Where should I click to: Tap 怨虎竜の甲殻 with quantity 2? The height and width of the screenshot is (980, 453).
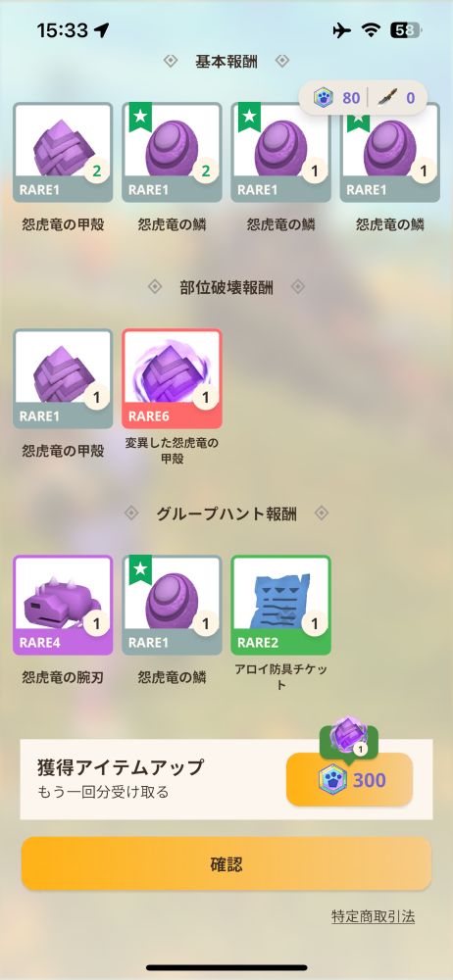click(x=63, y=153)
